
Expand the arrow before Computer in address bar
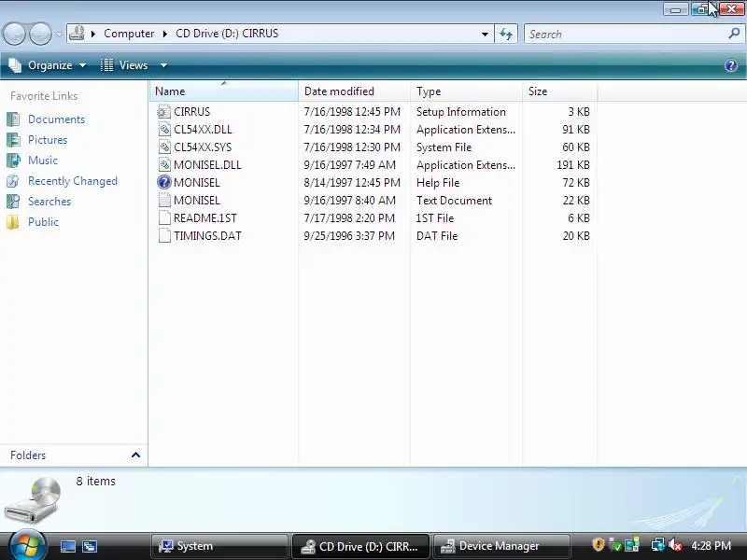pyautogui.click(x=93, y=34)
